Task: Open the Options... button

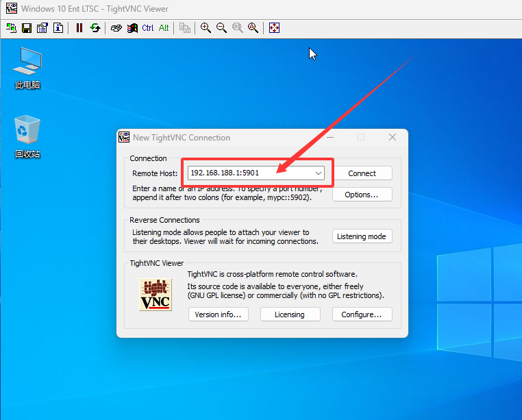Action: click(362, 195)
